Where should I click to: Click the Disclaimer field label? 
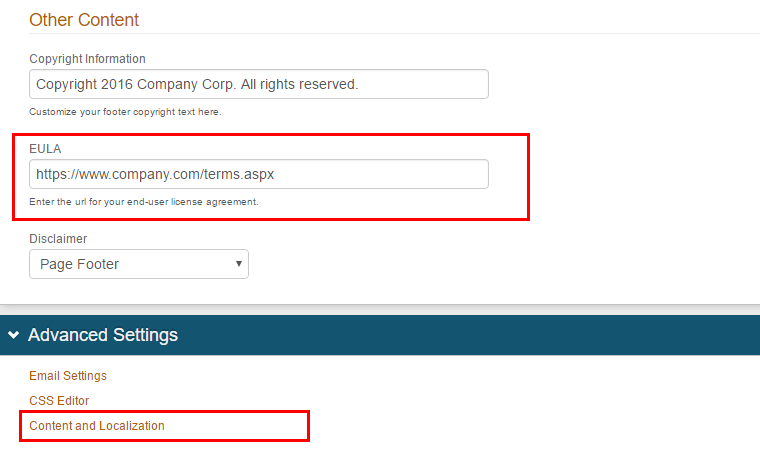tap(58, 239)
